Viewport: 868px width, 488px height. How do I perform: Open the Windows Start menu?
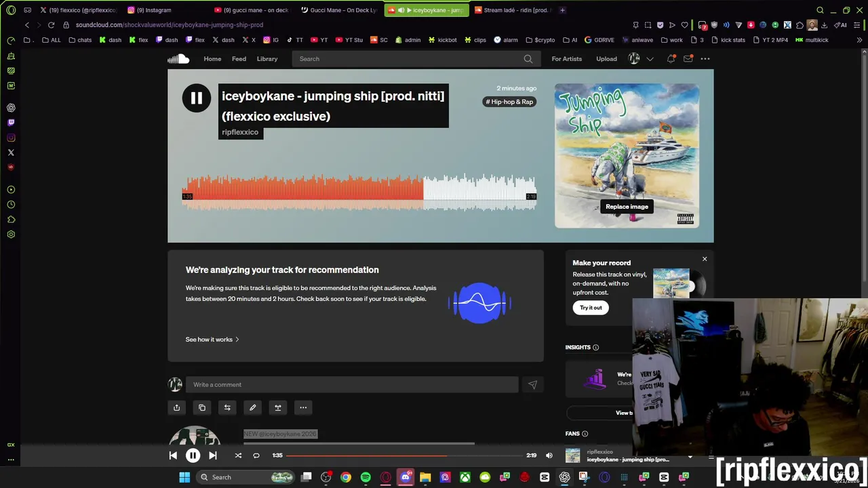[184, 477]
